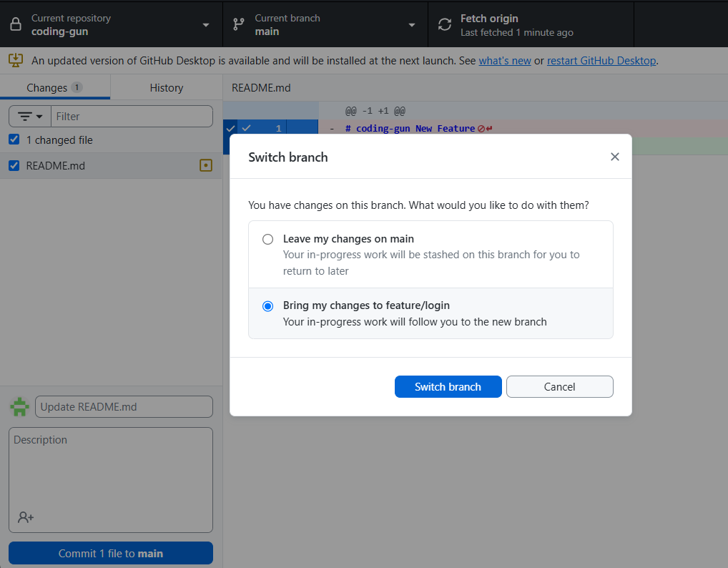728x568 pixels.
Task: Click the changes count badge '1' on Changes tab
Action: coord(77,87)
